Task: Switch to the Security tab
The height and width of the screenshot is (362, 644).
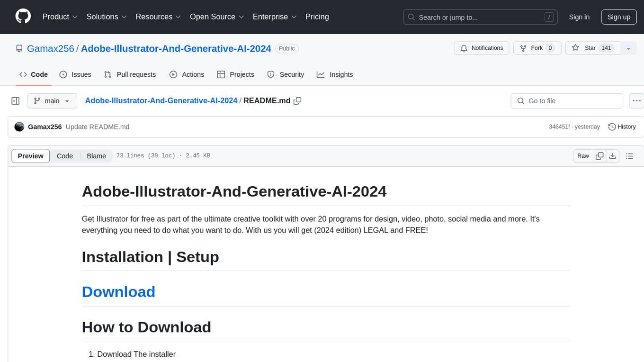Action: click(x=286, y=74)
